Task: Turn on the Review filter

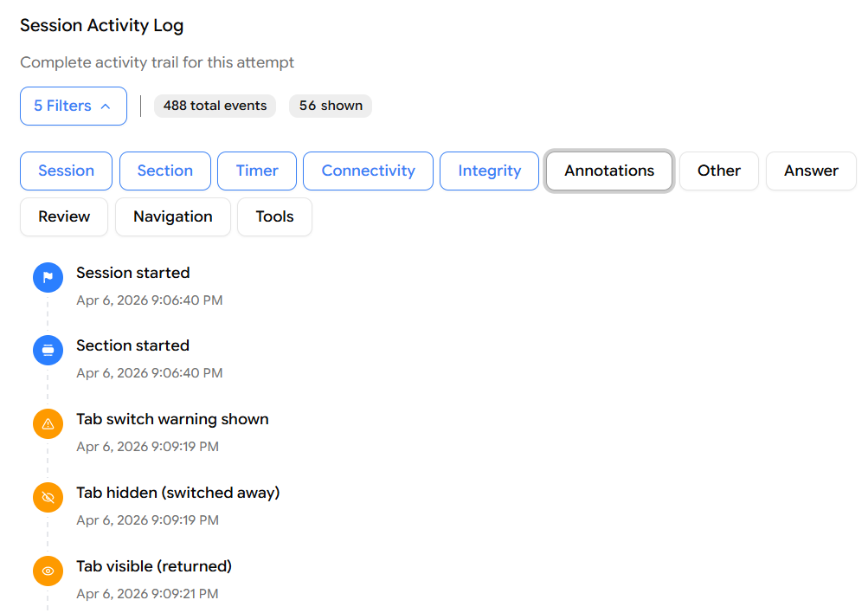Action: tap(64, 216)
